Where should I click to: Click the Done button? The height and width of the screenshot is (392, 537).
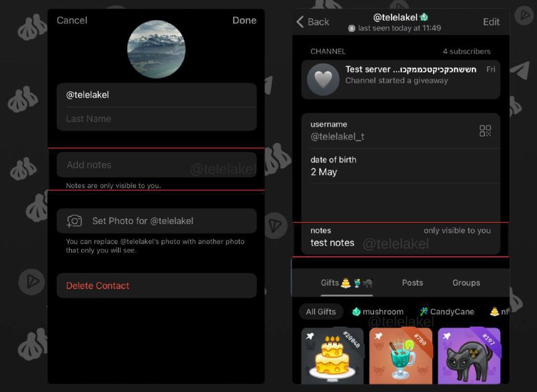tap(244, 20)
